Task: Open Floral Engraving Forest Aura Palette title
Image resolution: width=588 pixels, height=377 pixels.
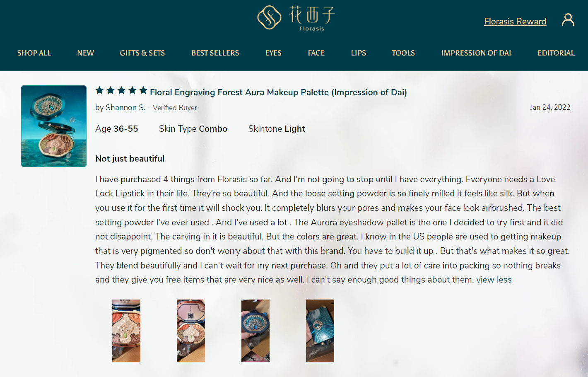Action: tap(278, 92)
